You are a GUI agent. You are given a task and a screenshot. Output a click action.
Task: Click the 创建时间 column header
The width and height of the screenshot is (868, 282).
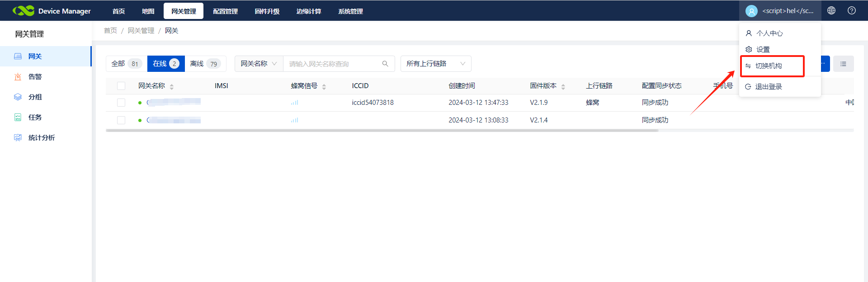pos(462,86)
